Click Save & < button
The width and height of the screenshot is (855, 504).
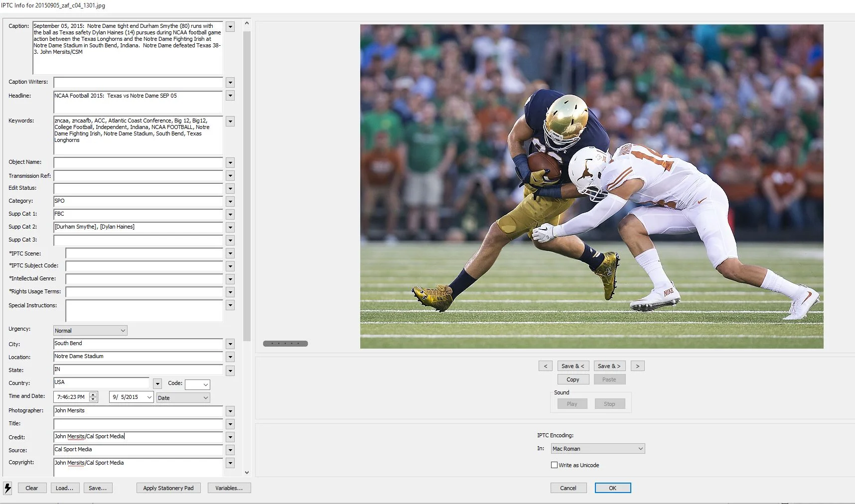(573, 366)
